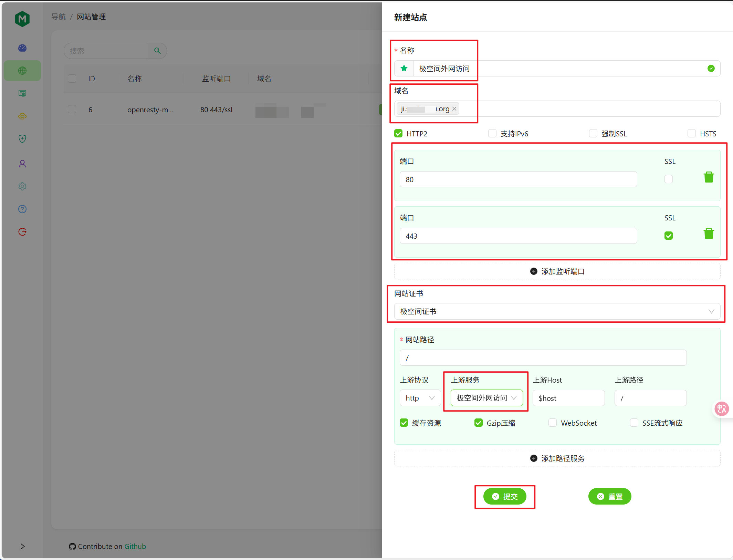Viewport: 733px width, 560px height.
Task: Toggle WebSocket option off or on
Action: point(553,423)
